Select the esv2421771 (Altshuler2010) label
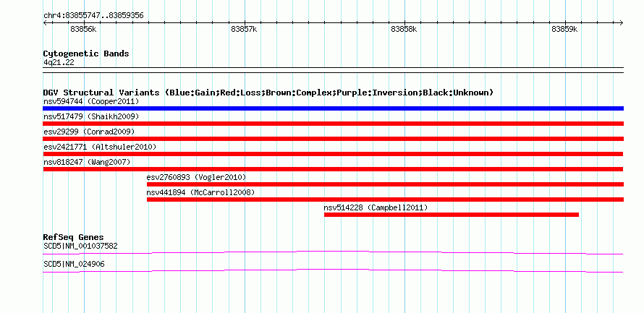Screen dimensions: 644x313 click(x=100, y=147)
